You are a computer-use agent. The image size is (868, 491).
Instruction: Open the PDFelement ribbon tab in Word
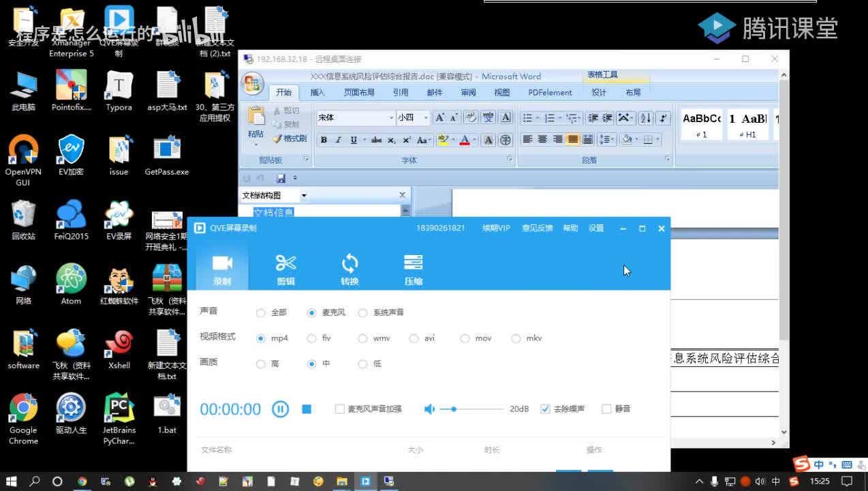pyautogui.click(x=550, y=93)
